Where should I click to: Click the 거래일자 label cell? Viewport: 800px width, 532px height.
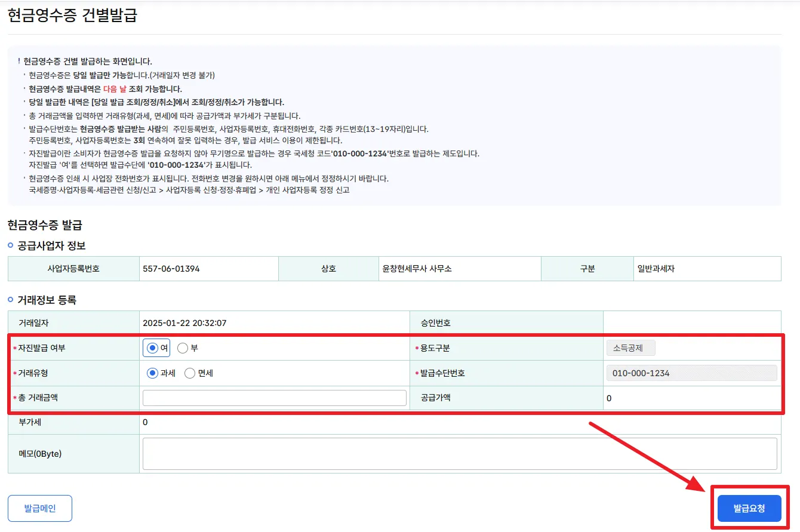pyautogui.click(x=73, y=323)
